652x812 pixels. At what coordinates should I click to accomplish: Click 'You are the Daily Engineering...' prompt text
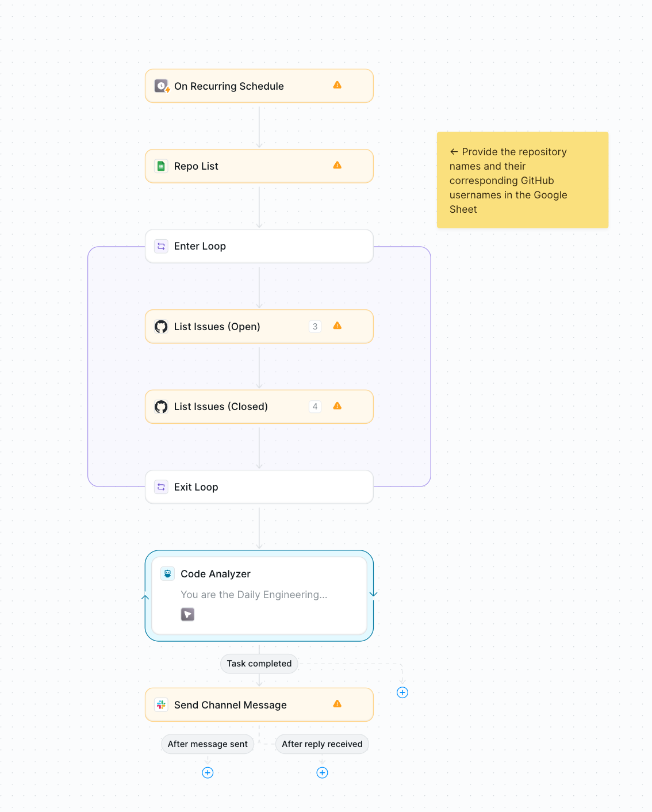point(254,595)
